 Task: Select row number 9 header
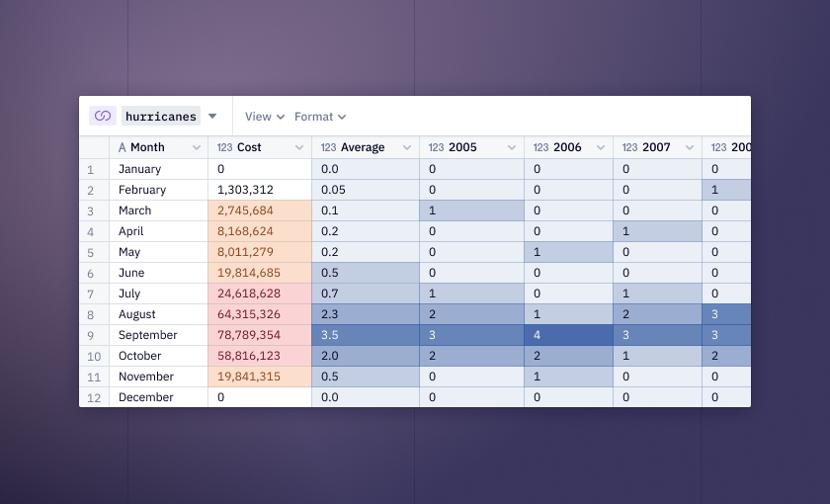[91, 336]
